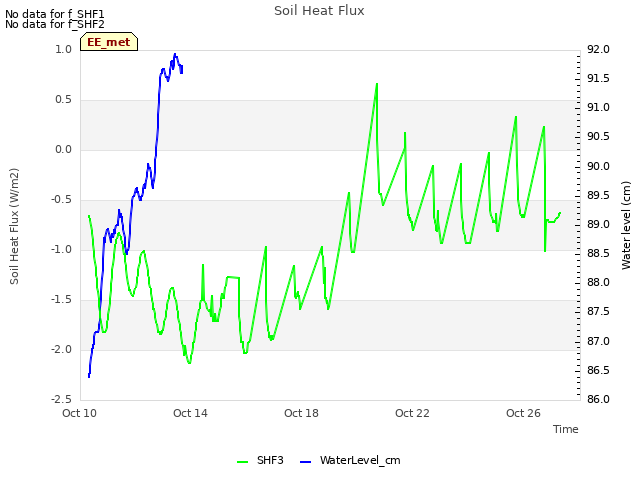Click the -2.5 left axis tick label
The width and height of the screenshot is (640, 480).
(x=61, y=399)
